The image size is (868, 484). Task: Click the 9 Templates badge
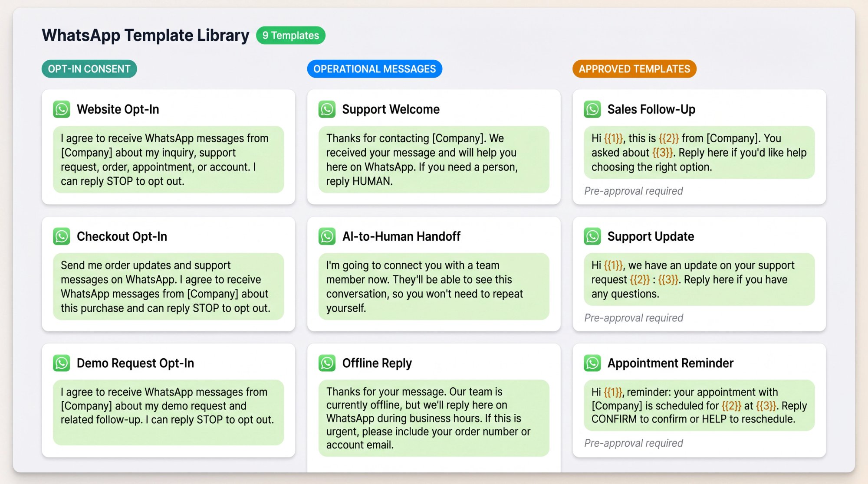coord(291,35)
